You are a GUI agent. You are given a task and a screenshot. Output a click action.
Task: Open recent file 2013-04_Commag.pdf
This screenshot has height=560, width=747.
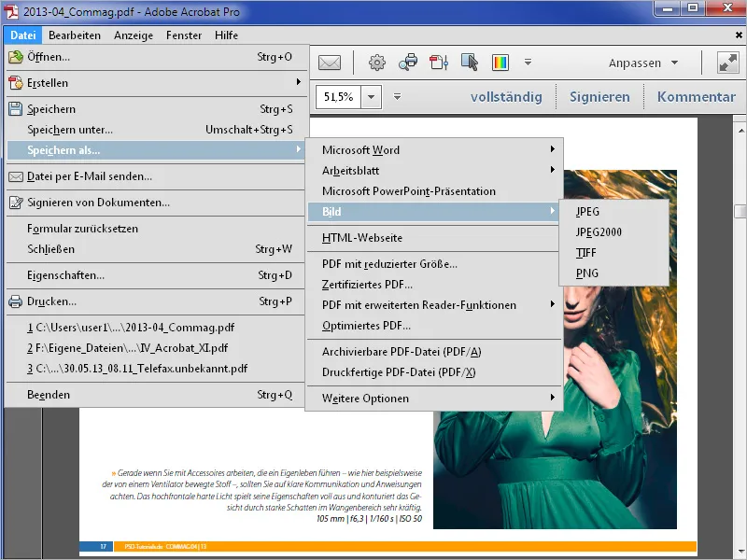click(x=155, y=328)
